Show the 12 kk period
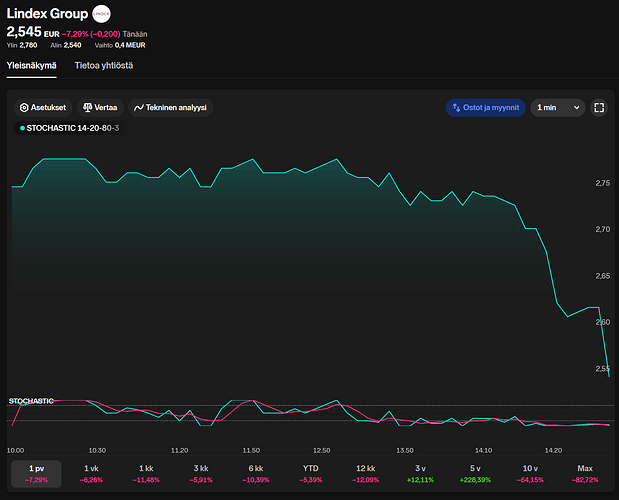The width and height of the screenshot is (619, 500). [x=365, y=473]
